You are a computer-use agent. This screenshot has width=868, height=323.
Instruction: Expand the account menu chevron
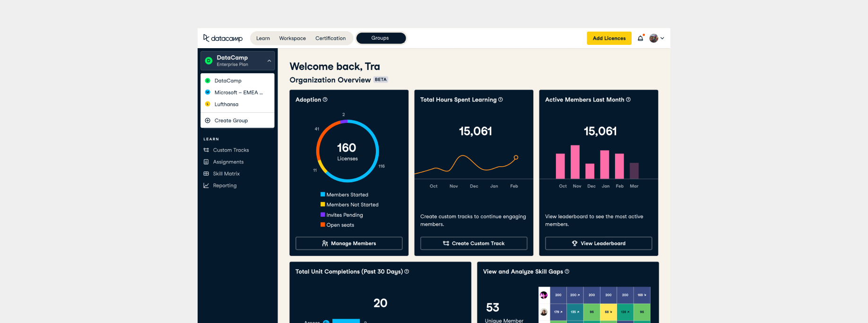pos(662,38)
